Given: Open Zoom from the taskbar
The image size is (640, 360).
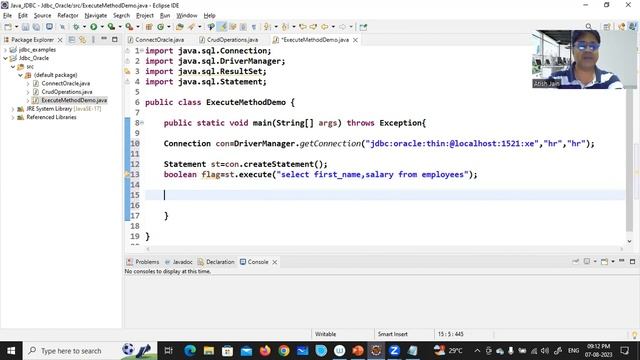Looking at the screenshot, I should click(394, 351).
